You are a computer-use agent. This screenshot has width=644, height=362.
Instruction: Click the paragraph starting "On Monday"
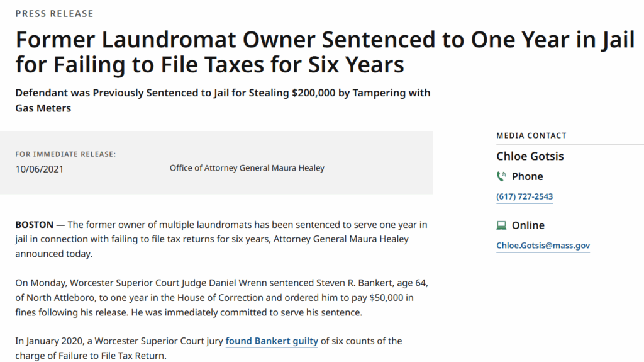tap(222, 298)
